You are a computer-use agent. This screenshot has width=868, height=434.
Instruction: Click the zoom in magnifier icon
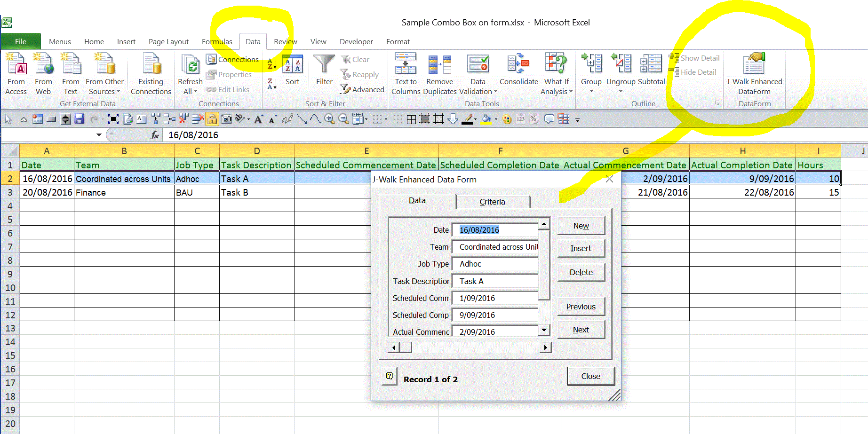[x=329, y=119]
